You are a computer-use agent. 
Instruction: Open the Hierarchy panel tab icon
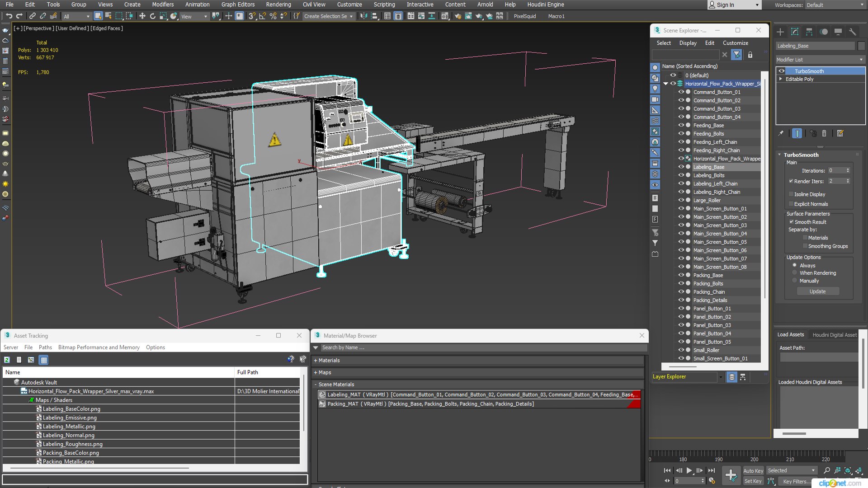(x=809, y=32)
